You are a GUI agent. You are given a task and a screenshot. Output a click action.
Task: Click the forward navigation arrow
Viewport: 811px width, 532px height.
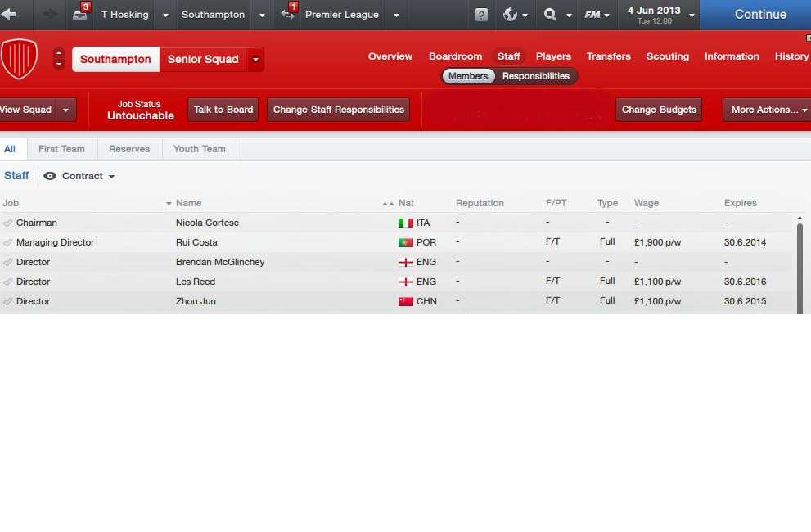click(x=50, y=15)
